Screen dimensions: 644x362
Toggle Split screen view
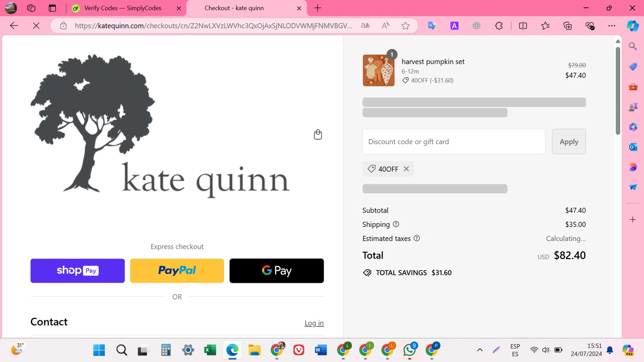tap(523, 26)
